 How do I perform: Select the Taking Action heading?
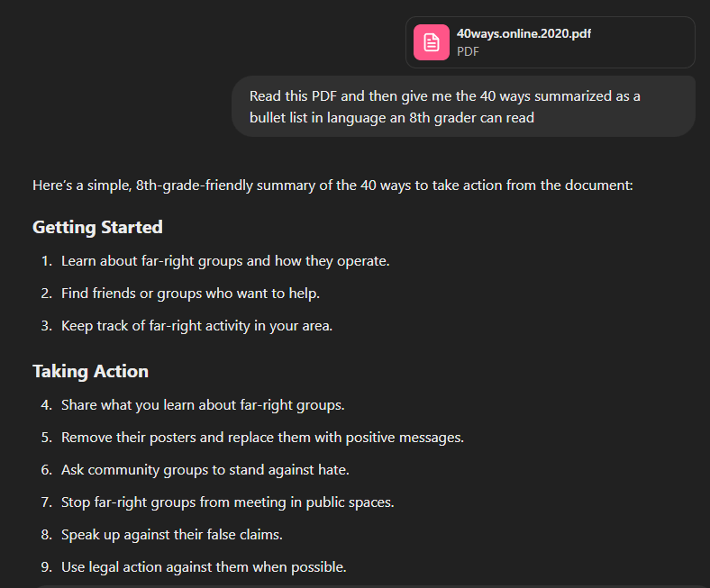click(90, 371)
